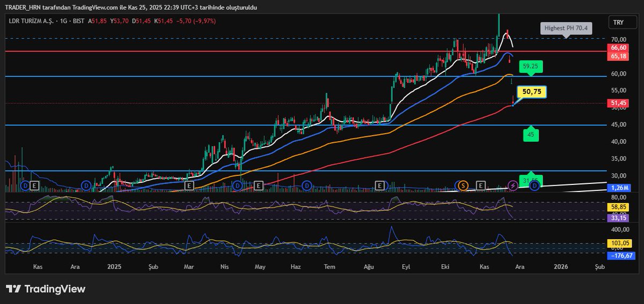
Task: Click the orange S split marker
Action: [x=463, y=186]
